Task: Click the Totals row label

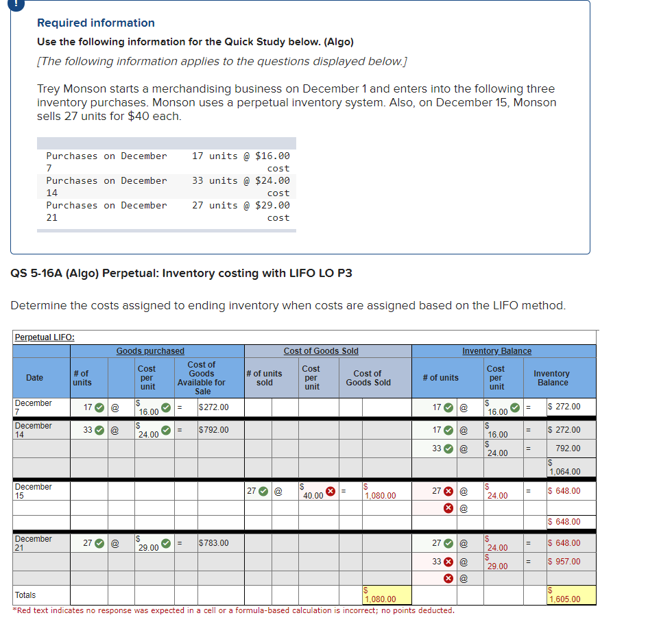Action: point(25,595)
